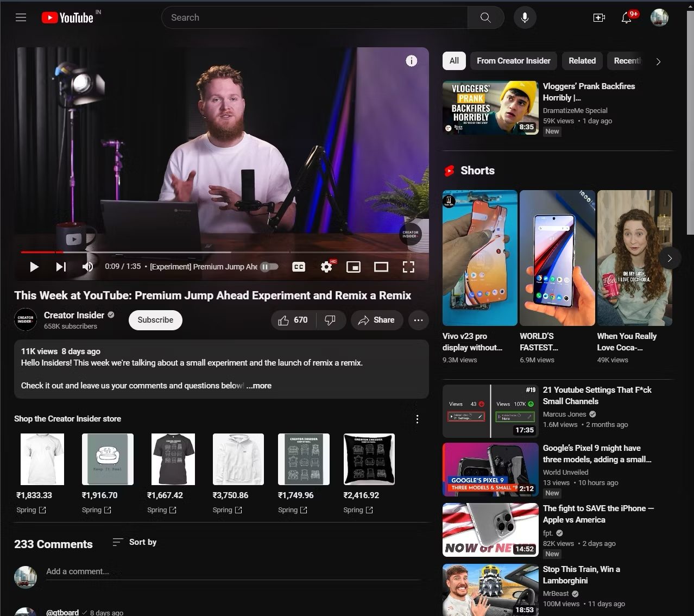Seek on the video progress bar

(x=222, y=252)
